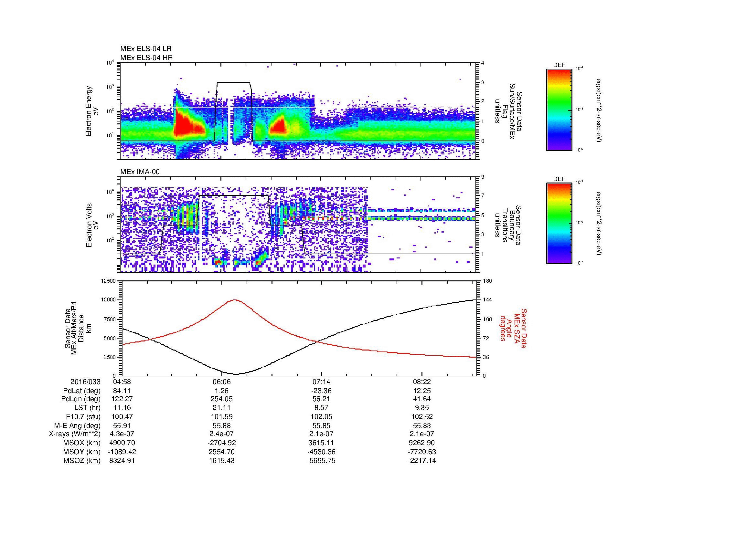756x534 pixels.
Task: Click the X-rays (W/m**2) row label
Action: click(x=75, y=434)
